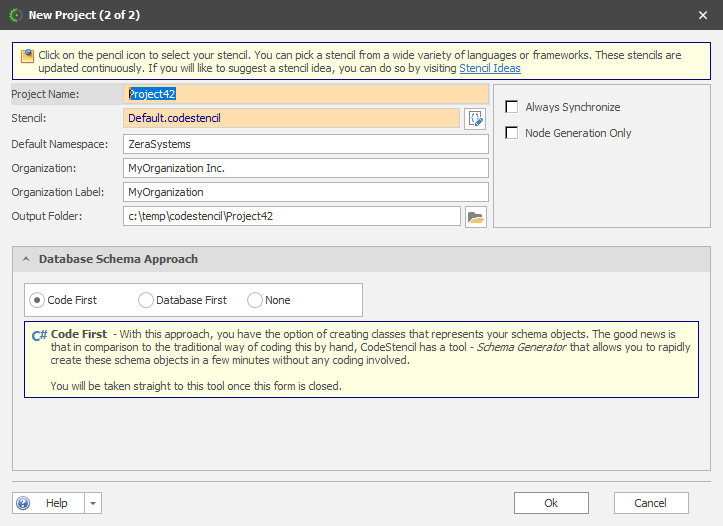Close the New Project dialog
This screenshot has width=723, height=526.
tap(704, 15)
